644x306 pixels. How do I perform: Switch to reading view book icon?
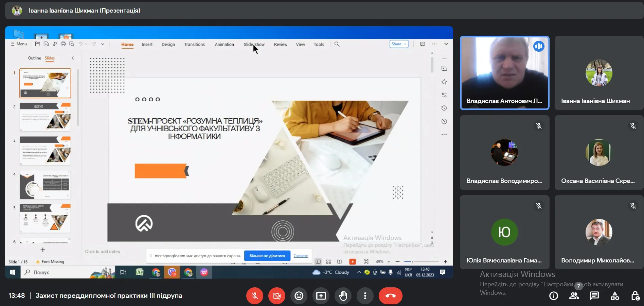click(x=339, y=261)
